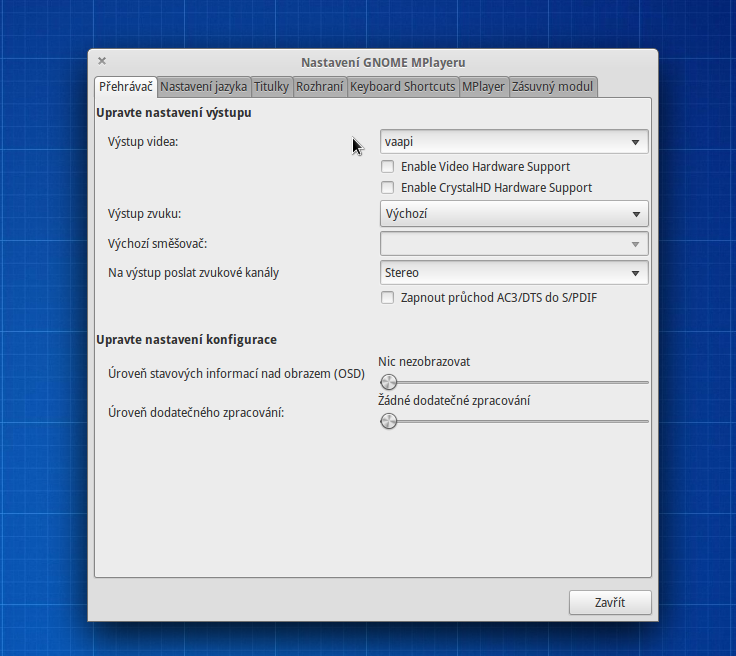Toggle Zapnout průchod AC3/DTS do S/PDIF
Viewport: 736px width, 656px height.
coord(388,298)
